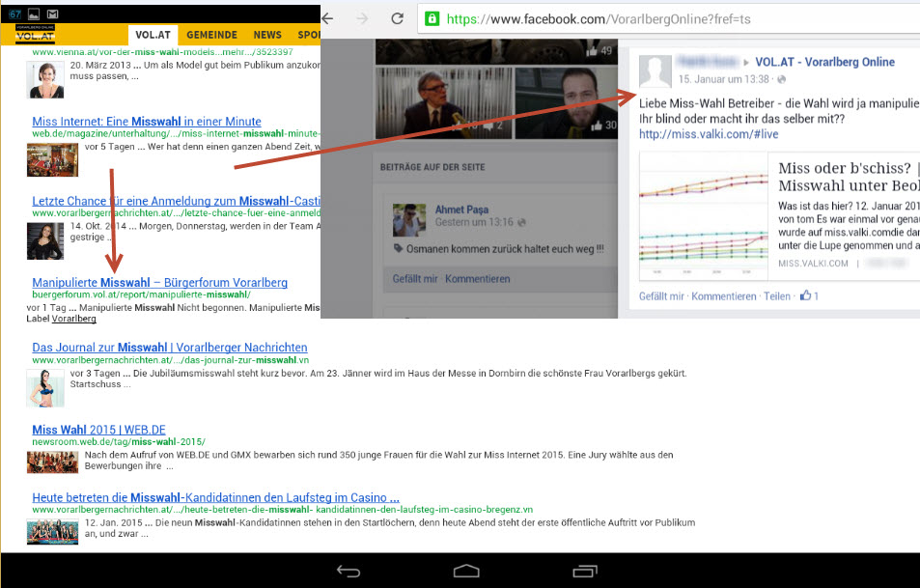Open the GEMEINDE tab
The image size is (920, 588).
click(x=211, y=35)
